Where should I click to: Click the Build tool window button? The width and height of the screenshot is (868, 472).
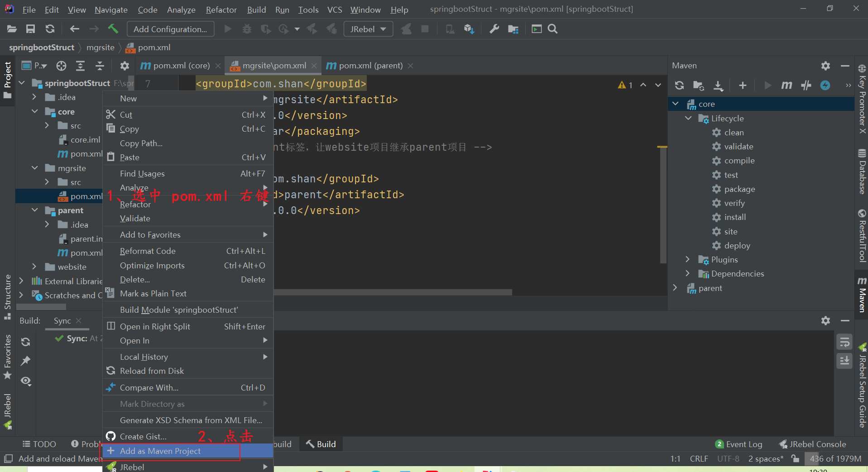pos(321,444)
